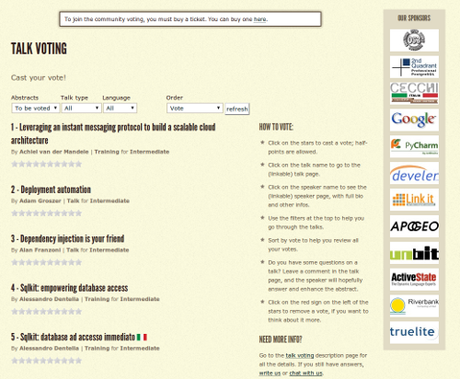Open the Link it sponsor logo
Image resolution: width=460 pixels, height=379 pixels.
[414, 200]
